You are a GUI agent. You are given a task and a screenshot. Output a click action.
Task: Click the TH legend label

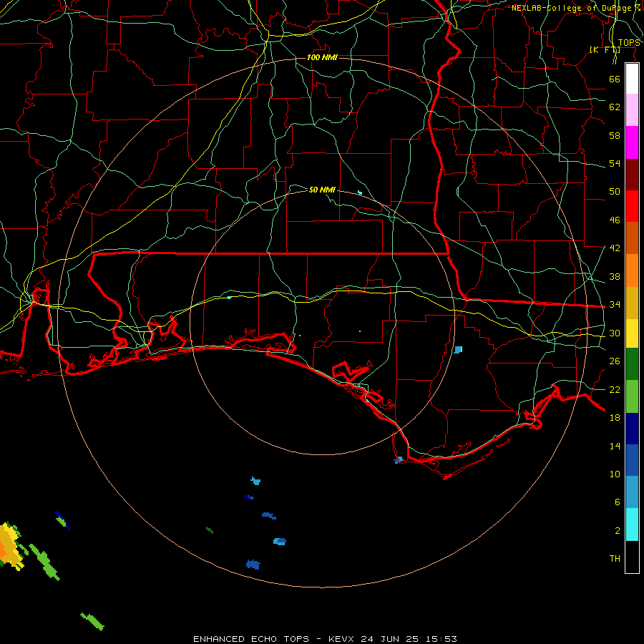615,559
